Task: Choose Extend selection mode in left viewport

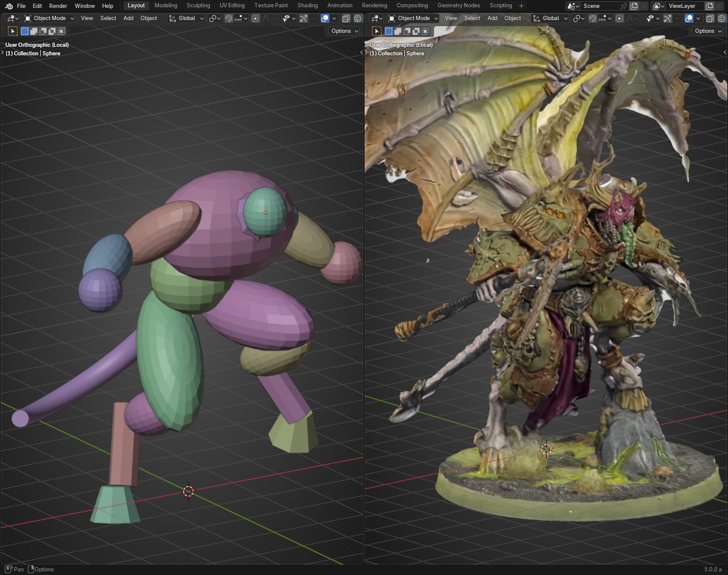Action: (34, 31)
